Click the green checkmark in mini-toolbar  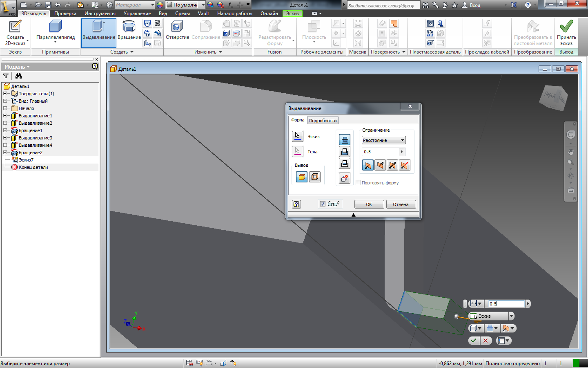tap(474, 340)
